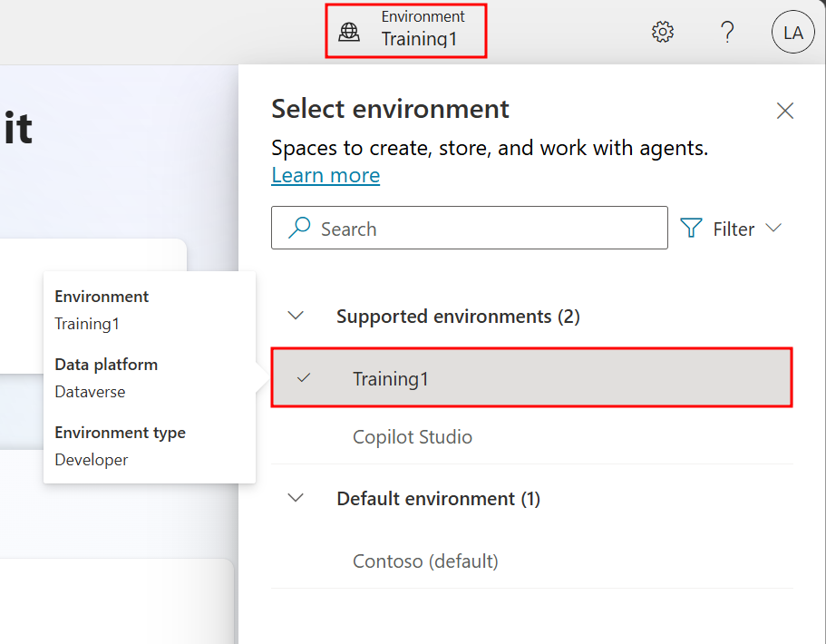Click the Help question mark icon
Viewport: 826px width, 644px height.
[726, 33]
